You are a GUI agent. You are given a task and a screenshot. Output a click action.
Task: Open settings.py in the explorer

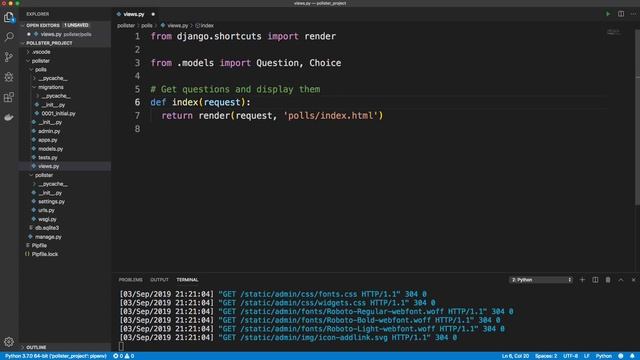pyautogui.click(x=51, y=202)
